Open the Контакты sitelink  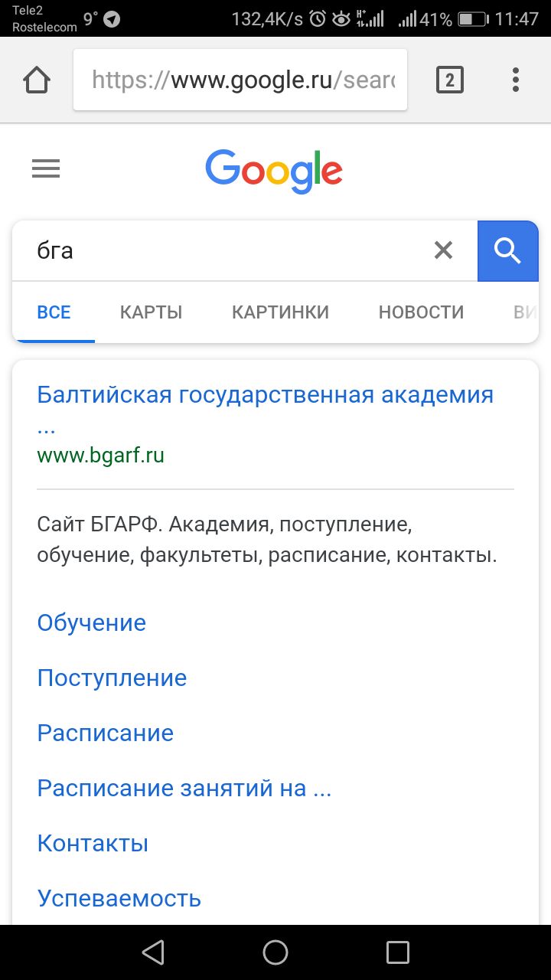pyautogui.click(x=93, y=843)
